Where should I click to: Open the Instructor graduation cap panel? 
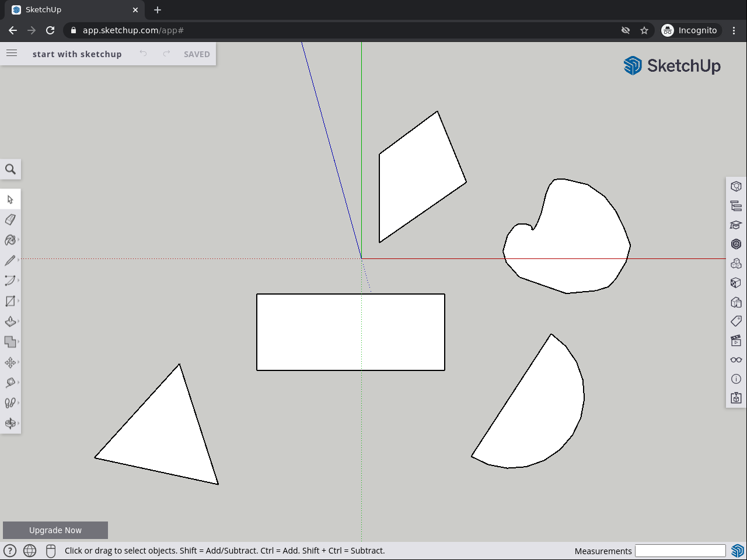click(736, 225)
